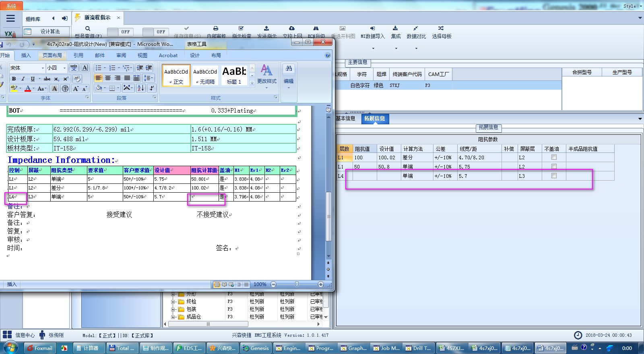Open the 更改样式 dropdown
The width and height of the screenshot is (644, 354).
coord(266,76)
